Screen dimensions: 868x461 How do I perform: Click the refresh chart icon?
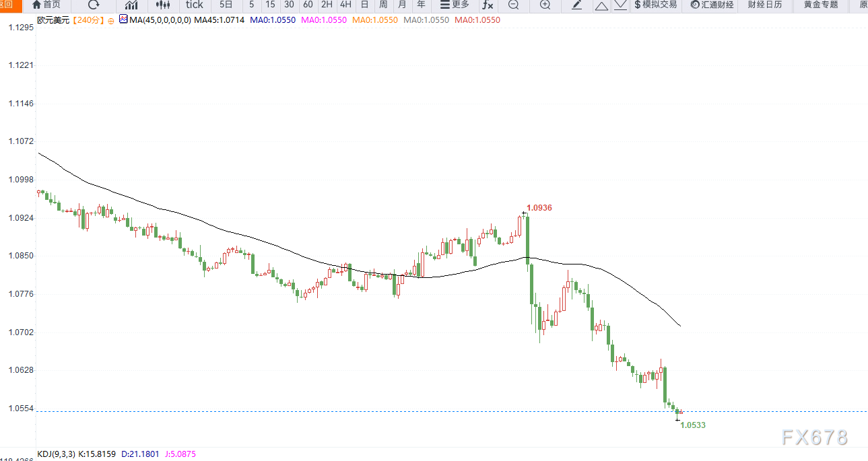[94, 5]
